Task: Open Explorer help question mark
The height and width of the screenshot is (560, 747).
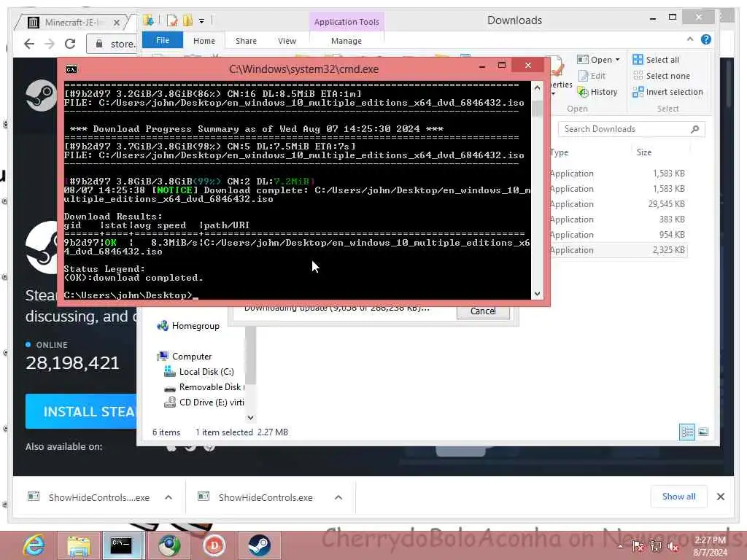Action: point(706,39)
